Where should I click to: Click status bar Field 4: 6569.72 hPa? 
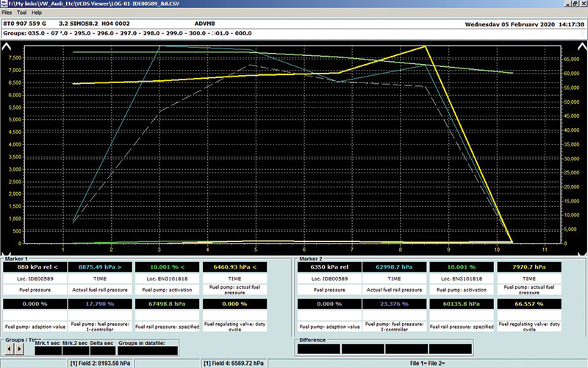tap(233, 364)
